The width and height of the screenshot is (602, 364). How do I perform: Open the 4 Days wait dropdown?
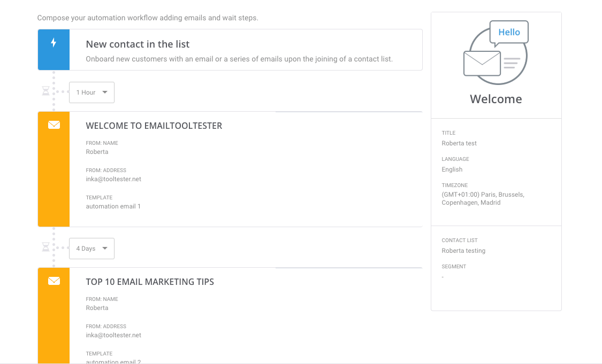[x=92, y=249]
